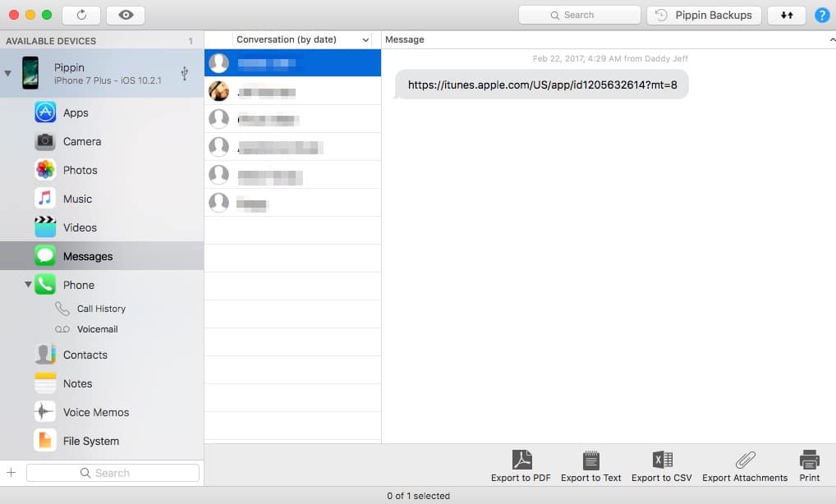Open the Phone section icon

click(45, 285)
